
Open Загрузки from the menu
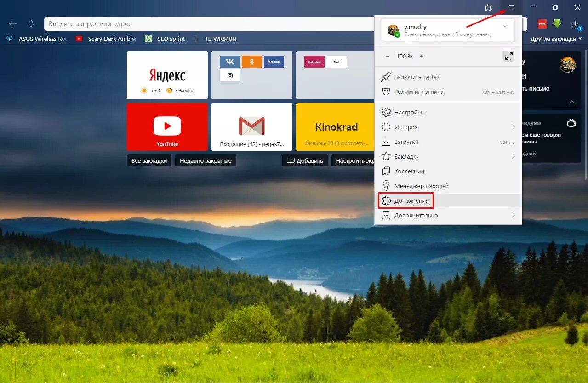point(448,142)
